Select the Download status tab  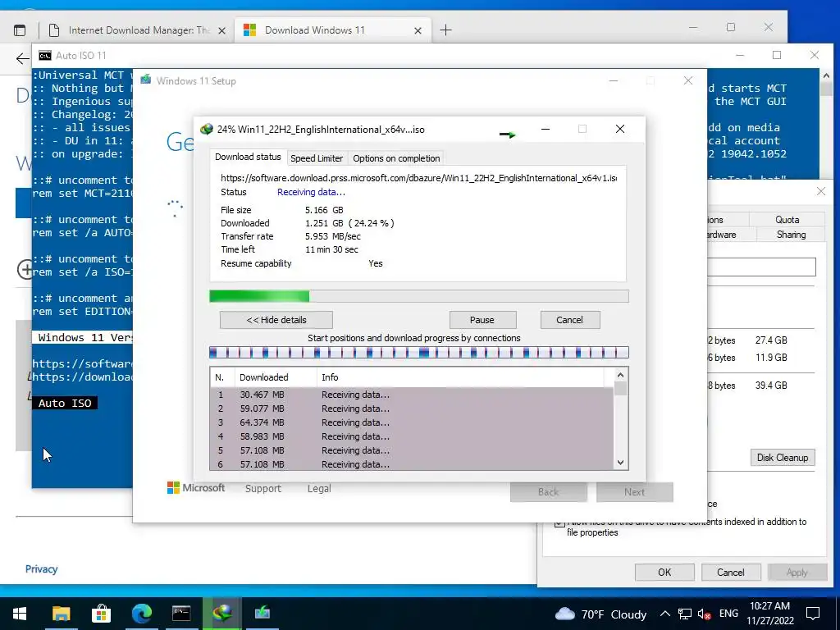point(248,157)
